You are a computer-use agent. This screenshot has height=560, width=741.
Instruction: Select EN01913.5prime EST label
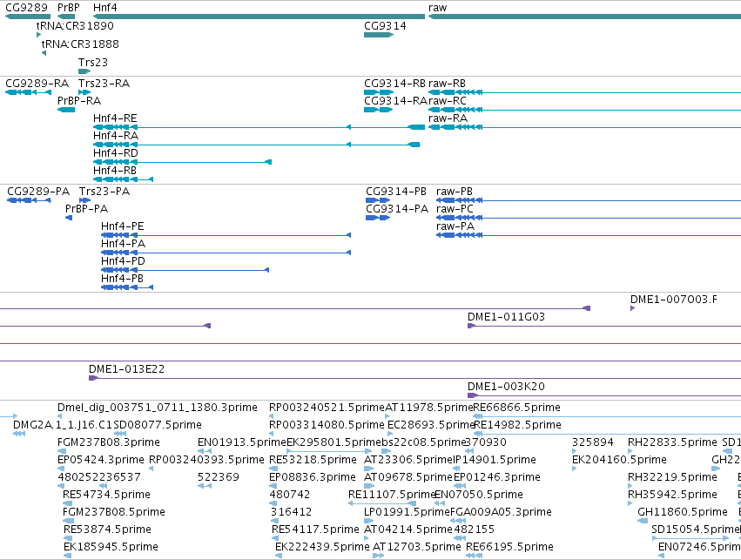[x=242, y=442]
